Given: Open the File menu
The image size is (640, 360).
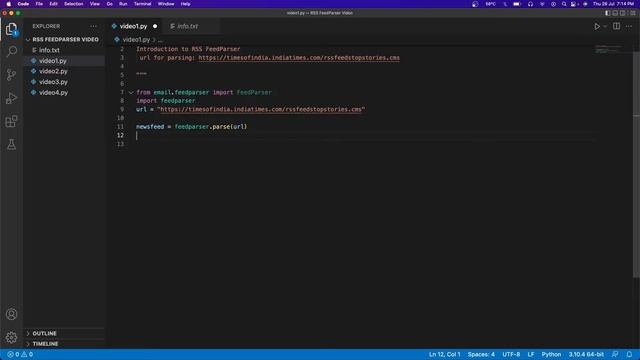Looking at the screenshot, I should (39, 4).
